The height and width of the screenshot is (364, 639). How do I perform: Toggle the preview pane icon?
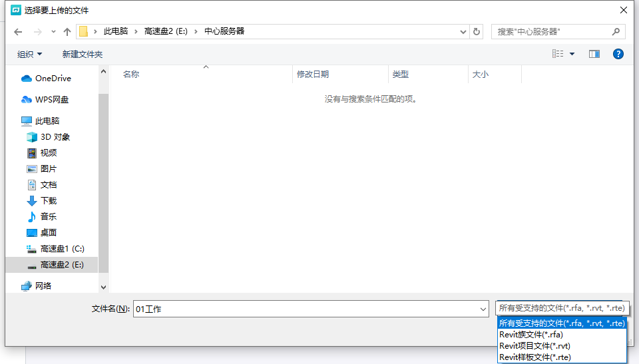click(x=594, y=54)
